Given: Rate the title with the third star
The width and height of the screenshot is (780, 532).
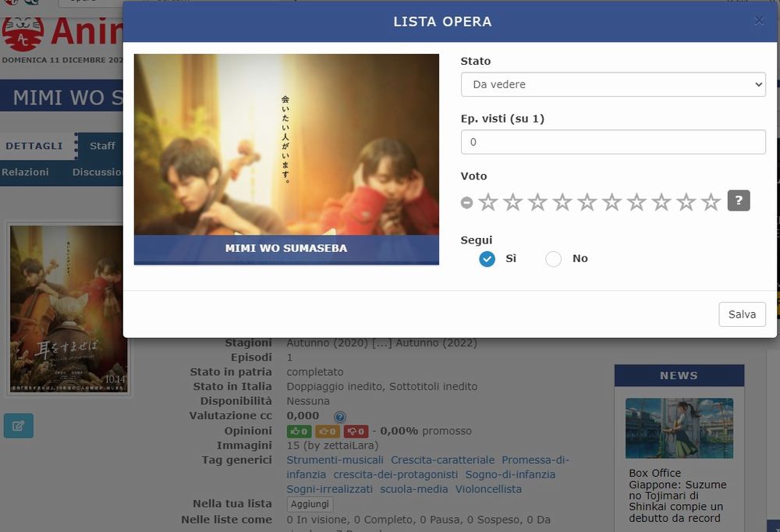Looking at the screenshot, I should pyautogui.click(x=537, y=202).
